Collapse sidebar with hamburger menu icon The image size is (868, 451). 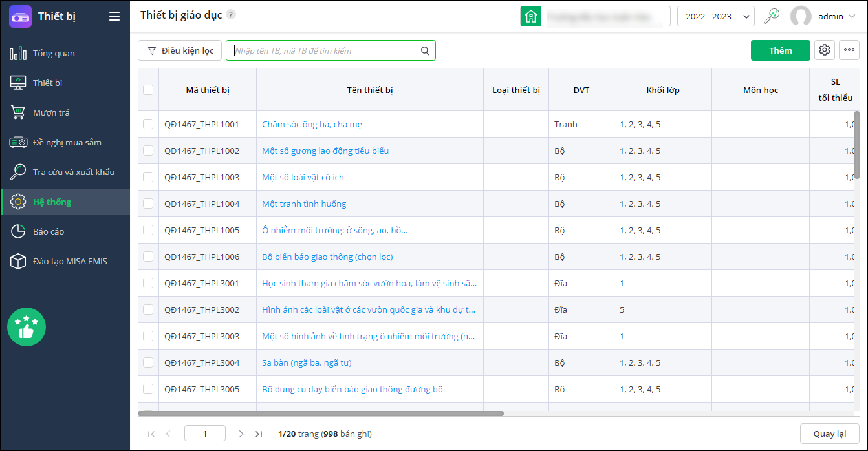point(114,16)
